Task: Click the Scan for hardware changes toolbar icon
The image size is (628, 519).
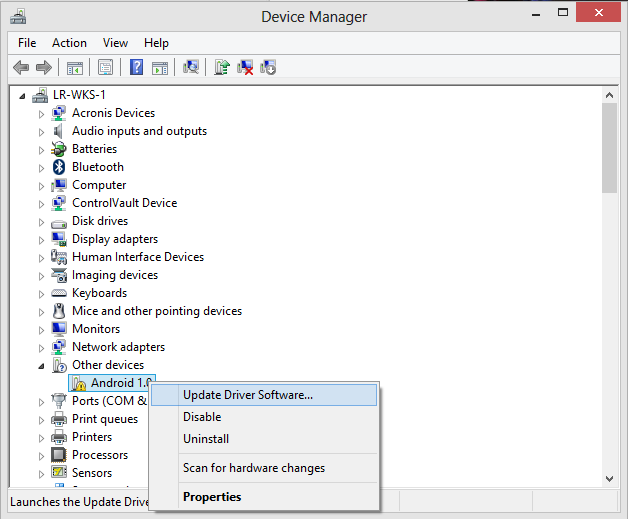Action: click(191, 67)
